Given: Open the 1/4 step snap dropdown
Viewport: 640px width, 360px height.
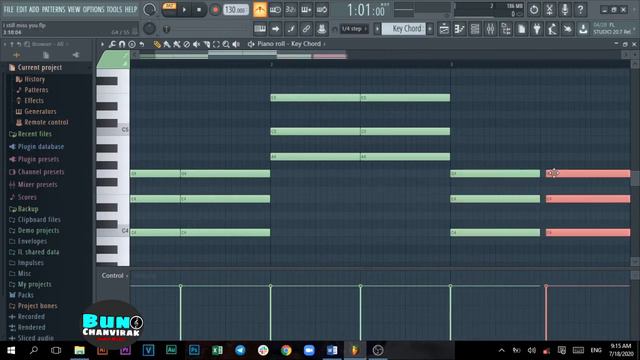Looking at the screenshot, I should [x=354, y=29].
